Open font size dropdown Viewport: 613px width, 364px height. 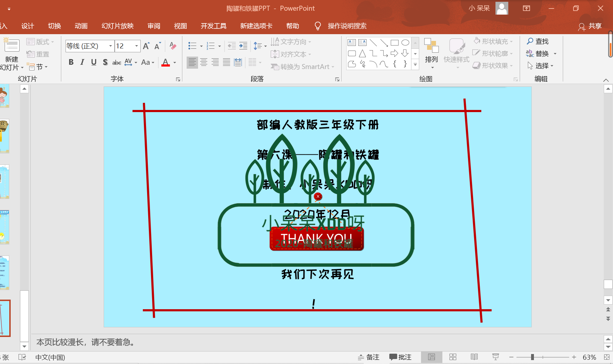pos(136,46)
